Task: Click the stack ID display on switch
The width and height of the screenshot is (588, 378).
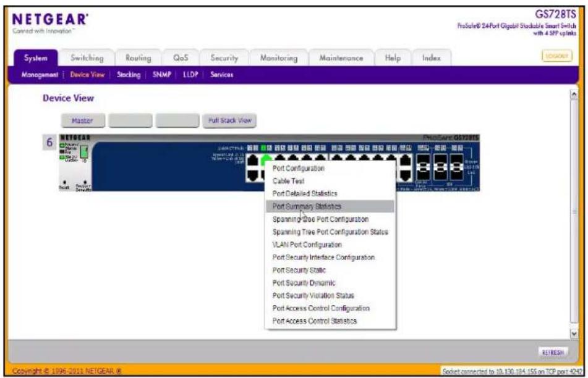Action: tap(84, 151)
